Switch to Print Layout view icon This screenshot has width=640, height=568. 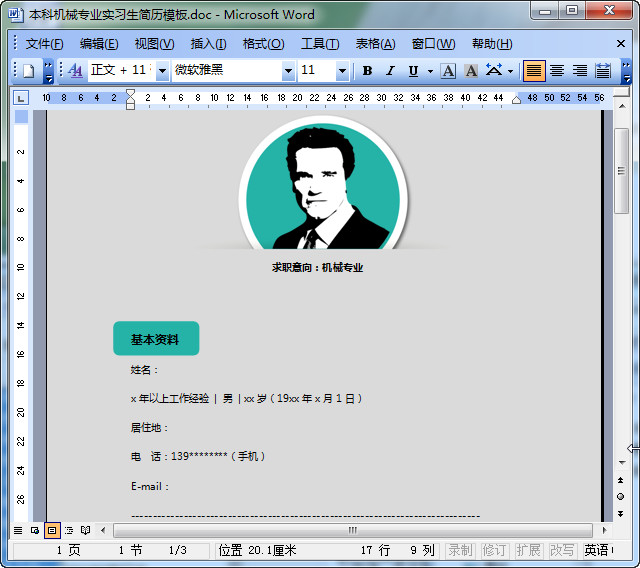coord(52,530)
